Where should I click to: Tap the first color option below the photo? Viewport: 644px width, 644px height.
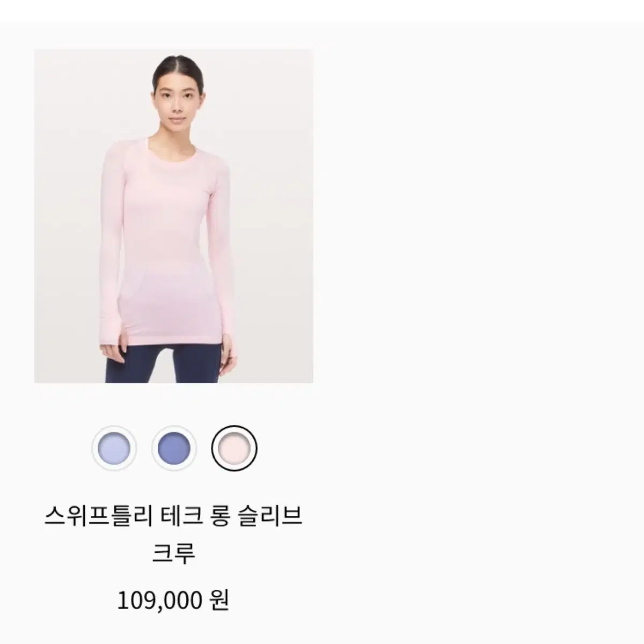114,448
